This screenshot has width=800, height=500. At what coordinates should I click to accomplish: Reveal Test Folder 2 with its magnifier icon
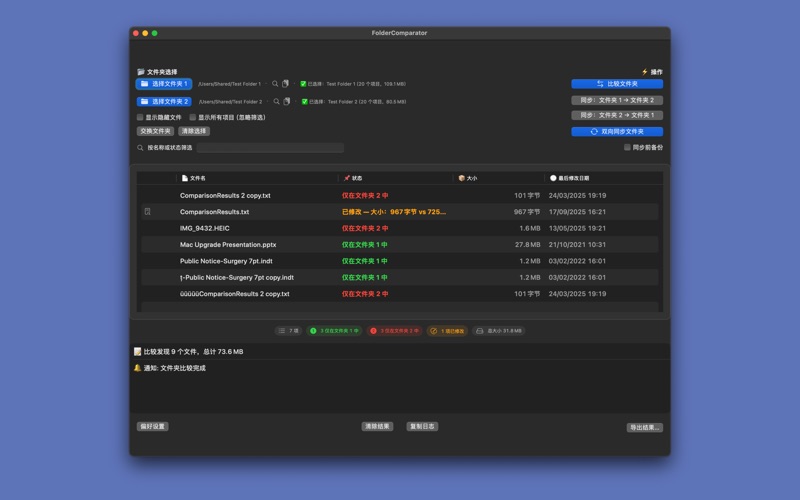point(277,102)
